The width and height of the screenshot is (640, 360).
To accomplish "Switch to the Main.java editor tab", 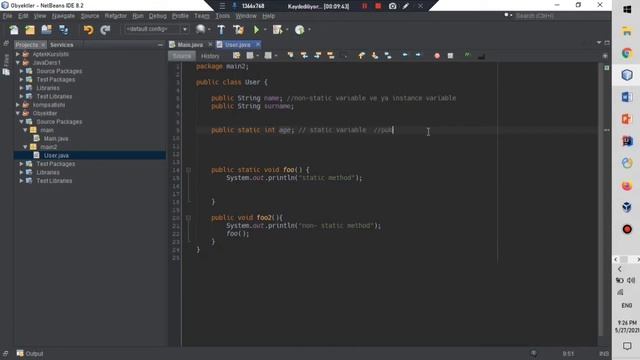I will pos(190,44).
